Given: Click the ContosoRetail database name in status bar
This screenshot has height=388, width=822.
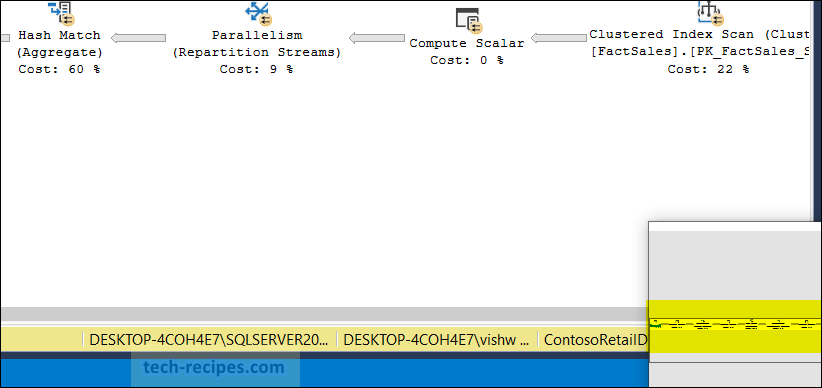Looking at the screenshot, I should pyautogui.click(x=596, y=339).
